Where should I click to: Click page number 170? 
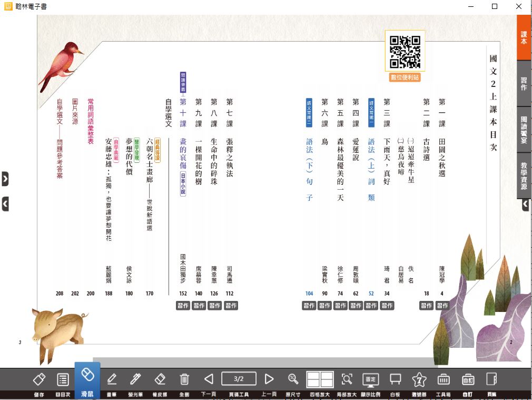(150, 294)
